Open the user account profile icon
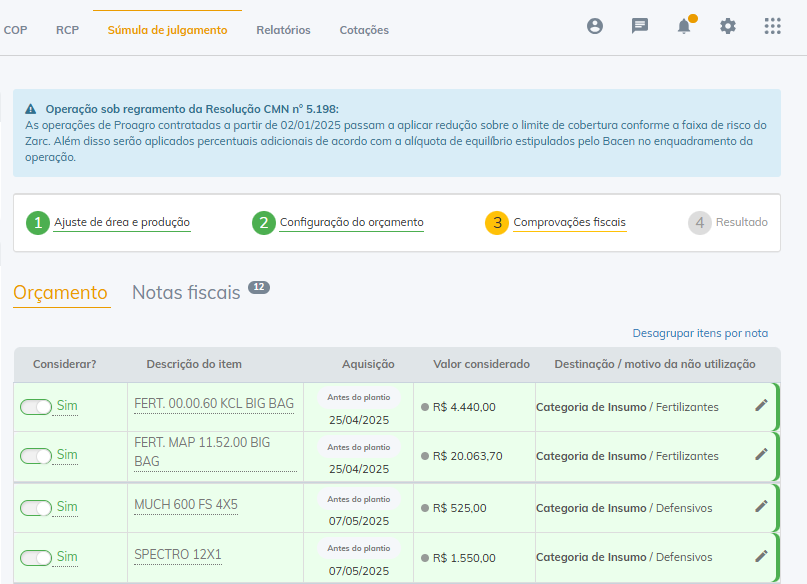 click(x=595, y=27)
